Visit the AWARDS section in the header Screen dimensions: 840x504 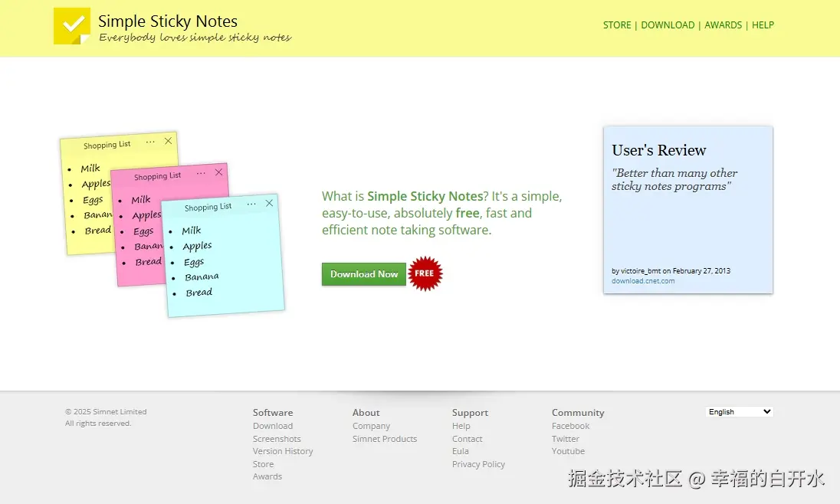point(724,25)
